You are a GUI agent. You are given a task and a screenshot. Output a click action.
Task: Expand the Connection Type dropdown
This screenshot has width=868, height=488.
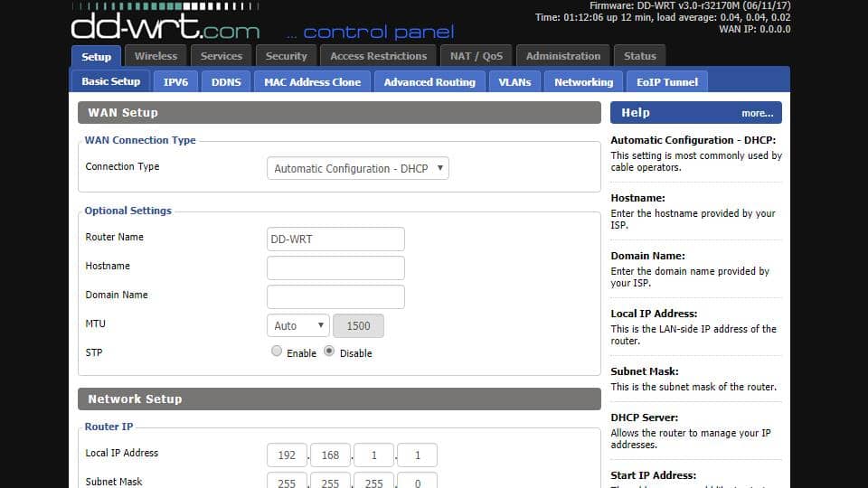click(x=358, y=168)
